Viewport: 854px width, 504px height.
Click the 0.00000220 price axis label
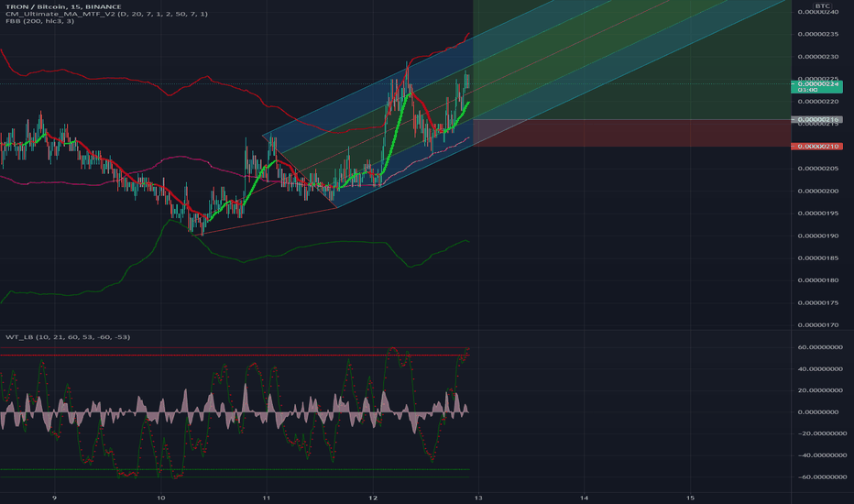pyautogui.click(x=818, y=102)
